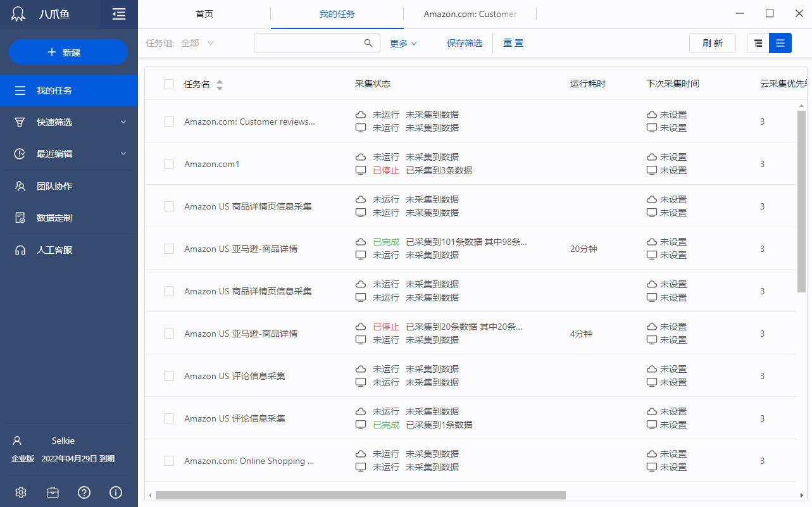Click the task name sort arrows icon

[x=220, y=84]
